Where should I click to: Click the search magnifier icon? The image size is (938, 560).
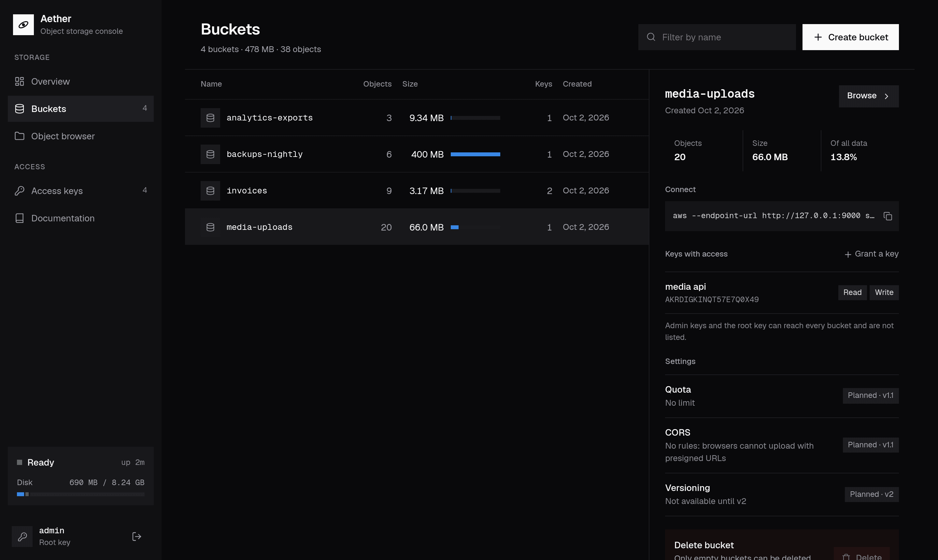click(x=651, y=37)
